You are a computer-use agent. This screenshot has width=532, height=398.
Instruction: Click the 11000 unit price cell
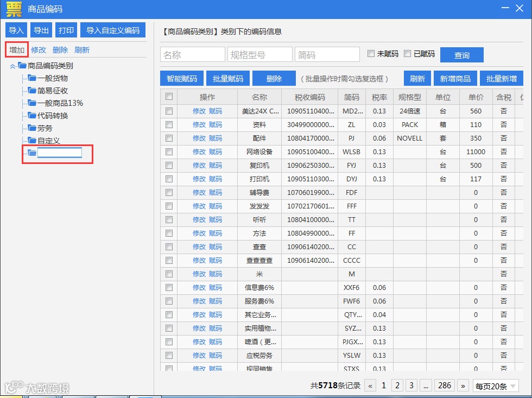coord(476,151)
